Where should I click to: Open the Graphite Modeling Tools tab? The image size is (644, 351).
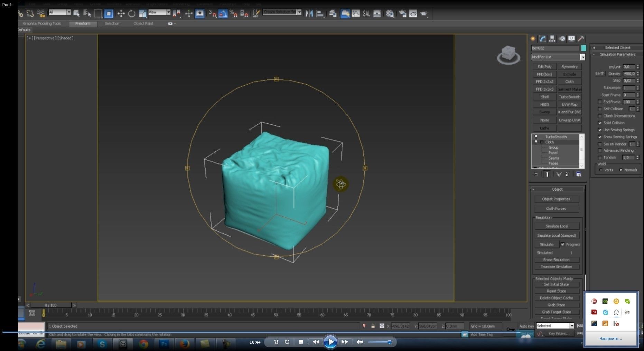42,23
